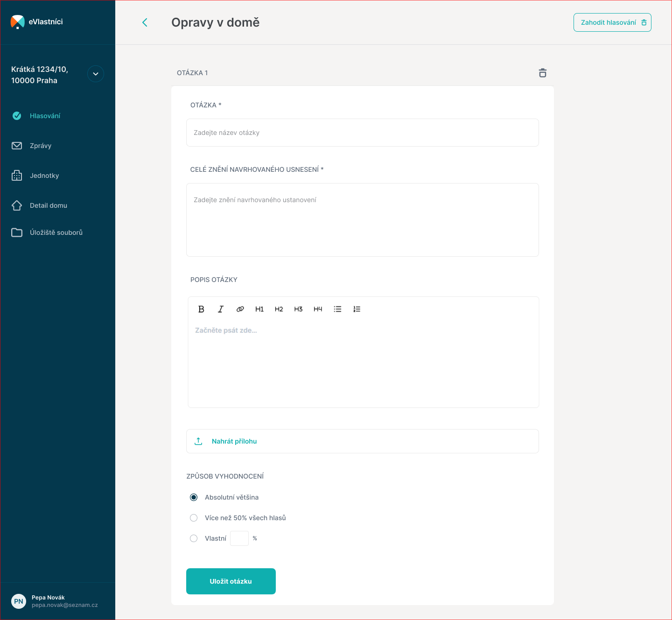Apply H1 heading style
The width and height of the screenshot is (672, 620).
(x=259, y=309)
